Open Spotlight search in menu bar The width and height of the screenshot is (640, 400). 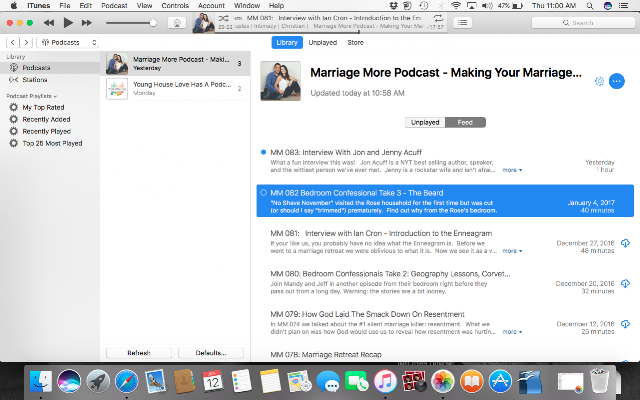[x=590, y=6]
